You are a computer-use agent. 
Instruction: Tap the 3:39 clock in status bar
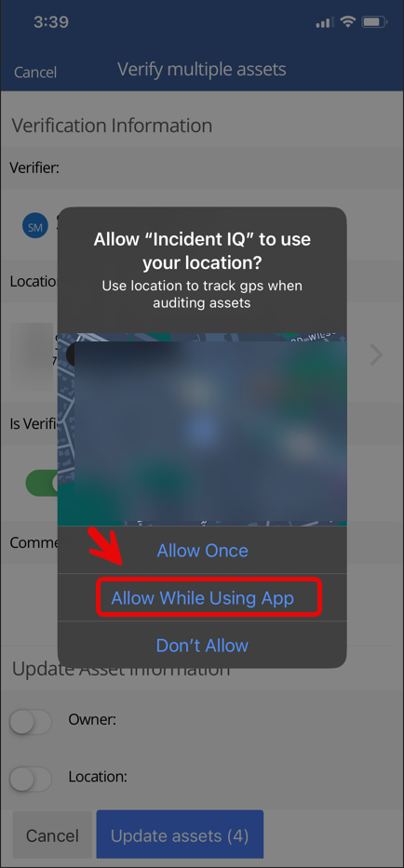[x=51, y=22]
